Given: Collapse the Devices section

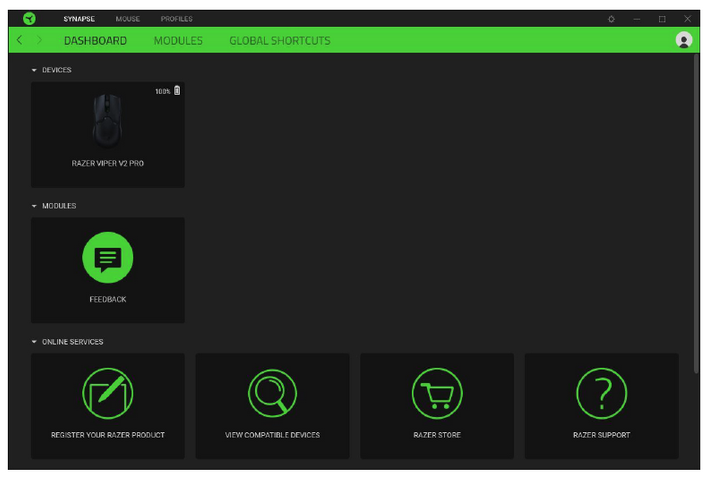Looking at the screenshot, I should coord(34,70).
